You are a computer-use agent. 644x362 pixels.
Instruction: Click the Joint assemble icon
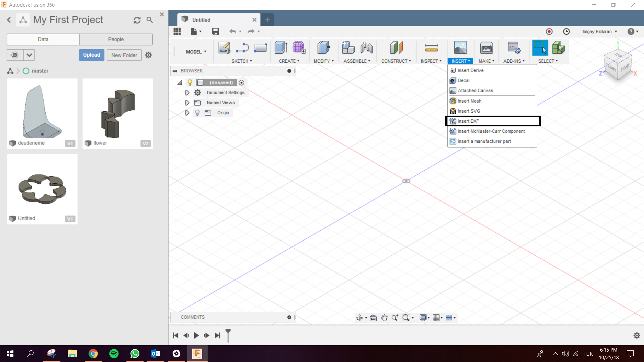coord(367,48)
